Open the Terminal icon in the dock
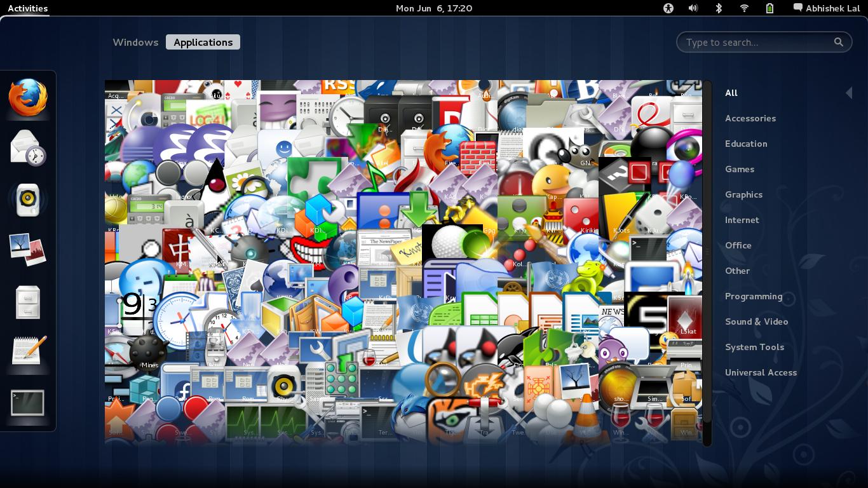The width and height of the screenshot is (868, 488). pyautogui.click(x=28, y=402)
